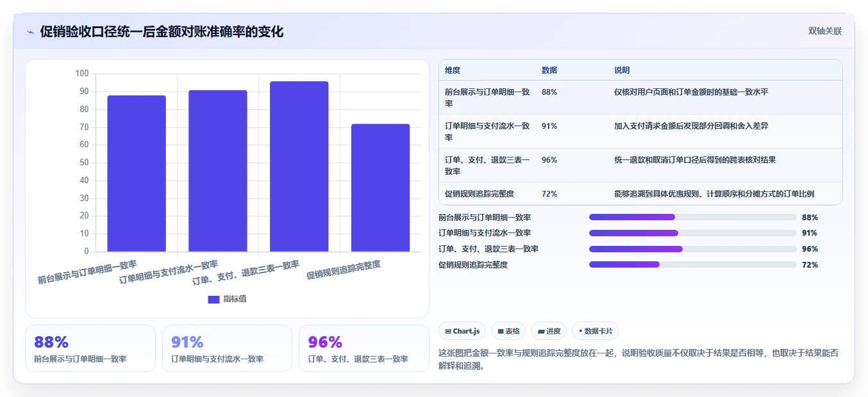
Task: Click the 说明 column header
Action: pyautogui.click(x=622, y=70)
